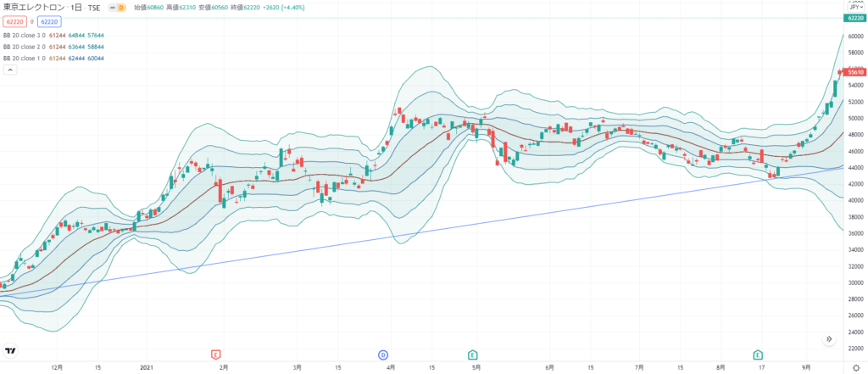868x374 pixels.
Task: Click the 44000 price axis label
Action: (856, 167)
